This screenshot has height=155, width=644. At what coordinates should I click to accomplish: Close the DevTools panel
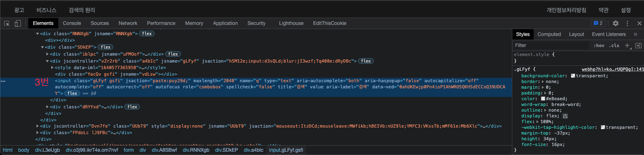pyautogui.click(x=639, y=23)
